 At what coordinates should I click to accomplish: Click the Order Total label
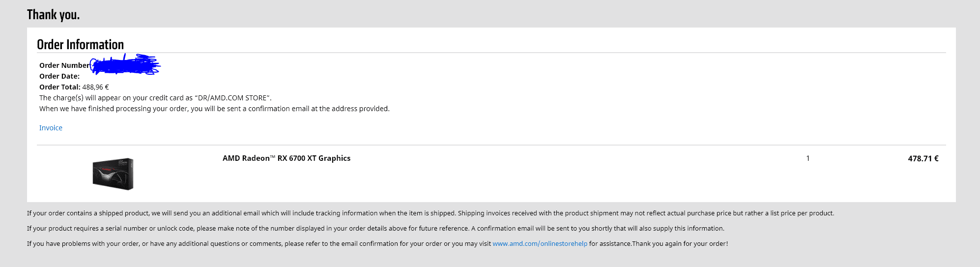click(x=60, y=87)
